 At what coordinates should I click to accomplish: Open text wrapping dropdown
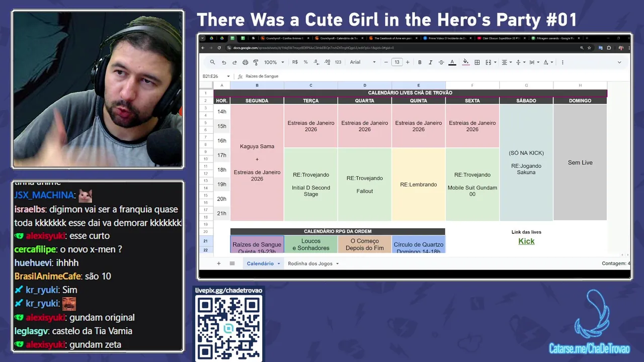[x=533, y=62]
